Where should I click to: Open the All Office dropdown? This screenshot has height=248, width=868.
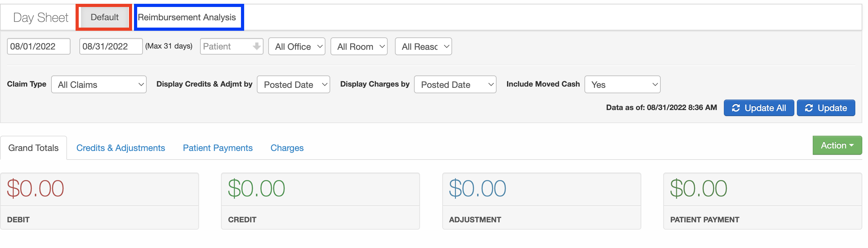[297, 46]
